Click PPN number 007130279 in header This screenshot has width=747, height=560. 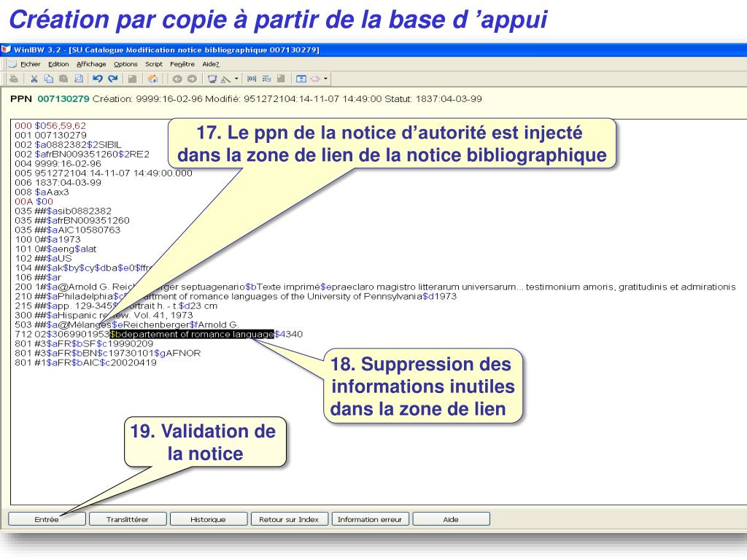[x=63, y=98]
